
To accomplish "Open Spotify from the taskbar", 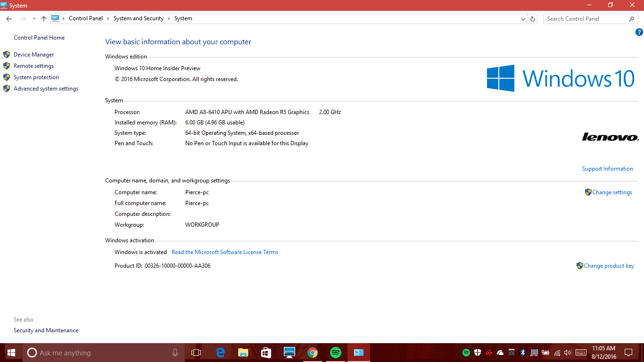I will [x=336, y=353].
